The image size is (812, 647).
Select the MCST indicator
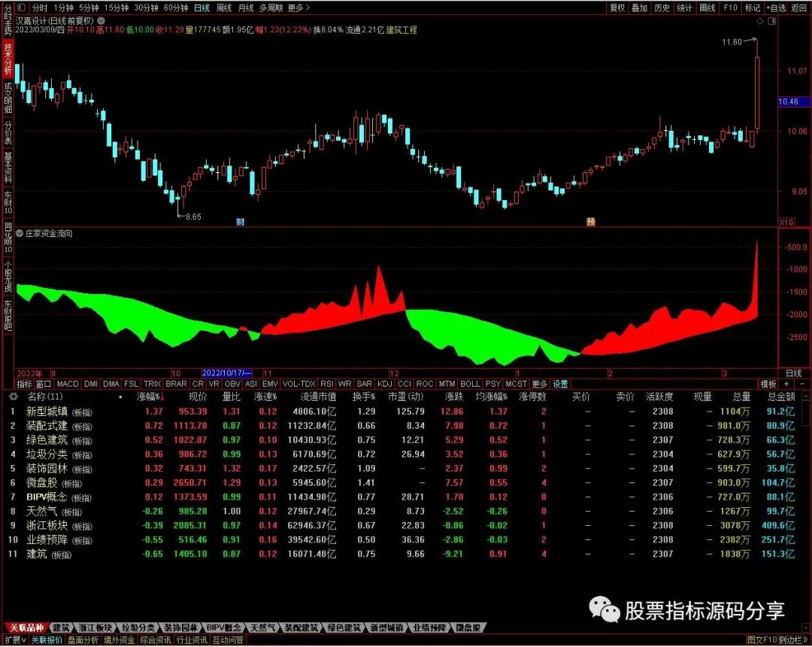point(516,384)
